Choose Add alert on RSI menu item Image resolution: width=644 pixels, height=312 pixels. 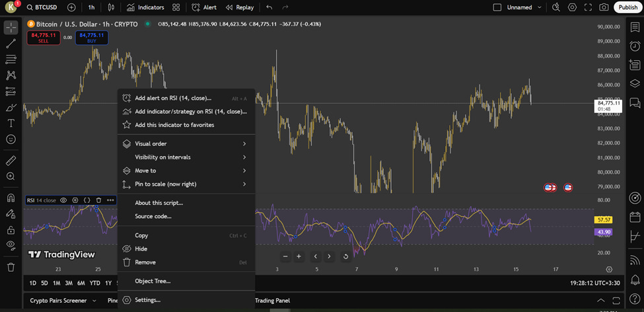point(186,98)
